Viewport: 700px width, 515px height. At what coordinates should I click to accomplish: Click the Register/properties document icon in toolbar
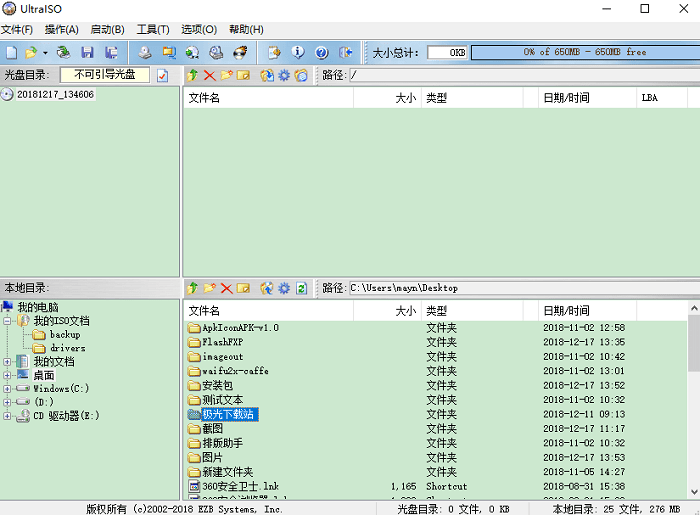pyautogui.click(x=274, y=53)
